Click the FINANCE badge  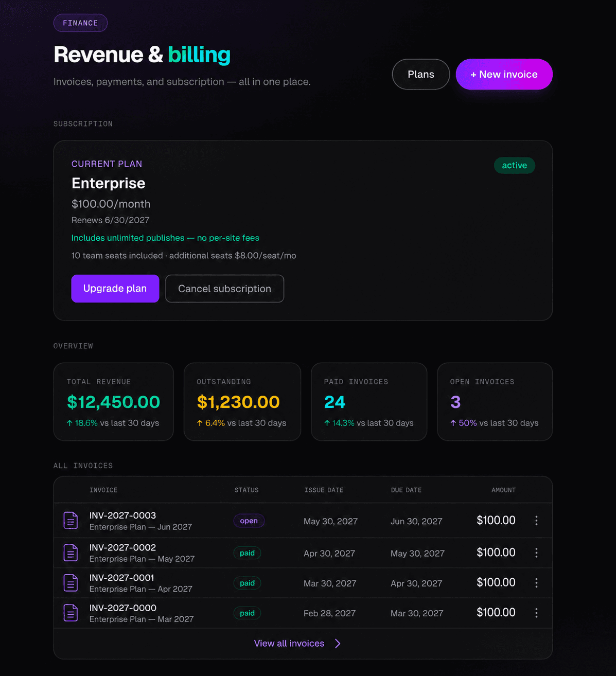pos(80,23)
